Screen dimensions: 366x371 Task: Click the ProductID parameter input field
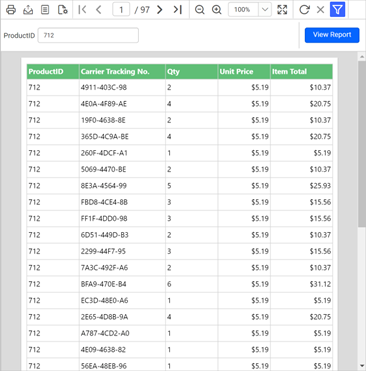coord(88,35)
